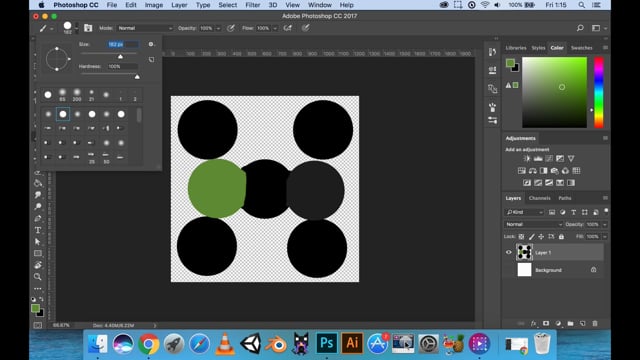
Task: Create a new group folder icon
Action: point(570,323)
